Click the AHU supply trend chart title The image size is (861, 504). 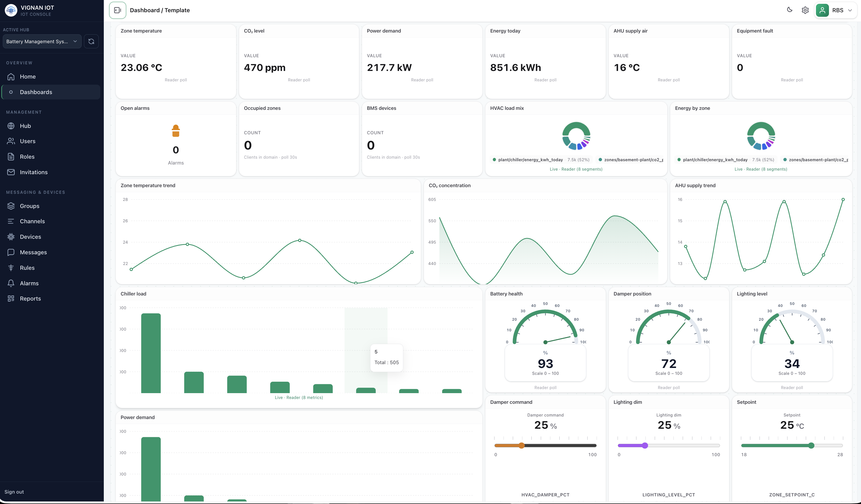(x=695, y=185)
